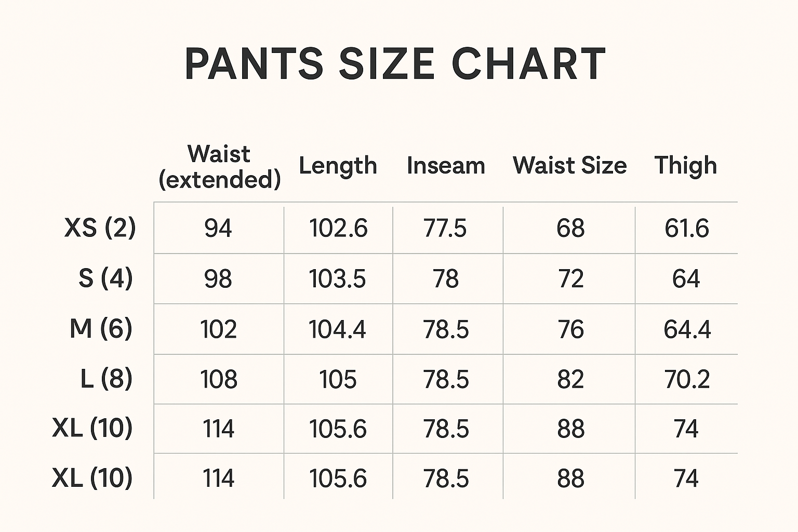This screenshot has width=798, height=532.
Task: Click the M (6) row label
Action: pos(101,328)
